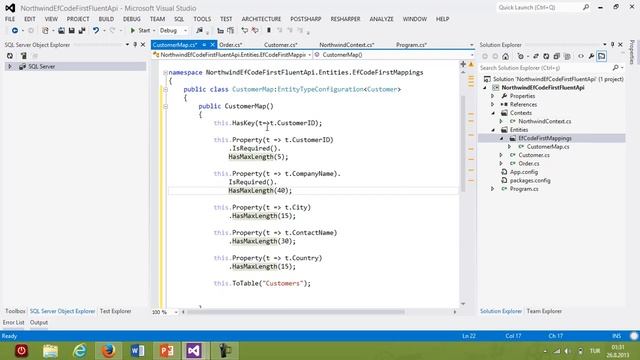Switch to the Program.cs editor tab
The width and height of the screenshot is (640, 360).
(411, 45)
